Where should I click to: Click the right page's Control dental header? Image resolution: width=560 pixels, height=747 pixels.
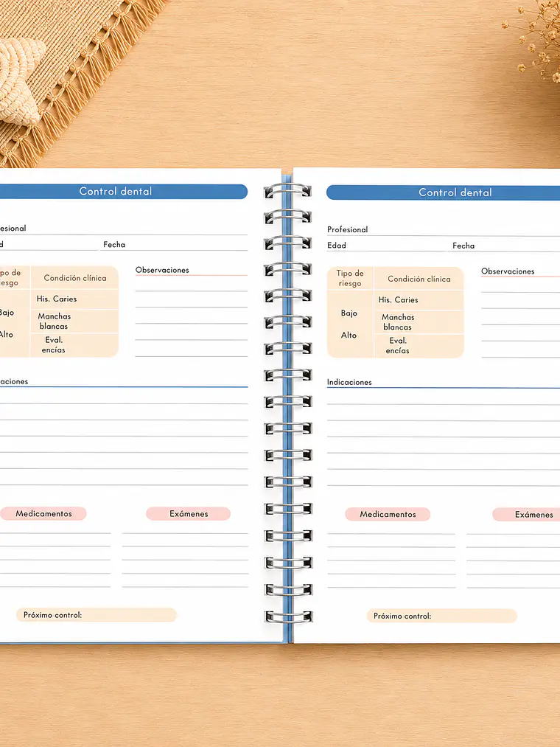(444, 192)
